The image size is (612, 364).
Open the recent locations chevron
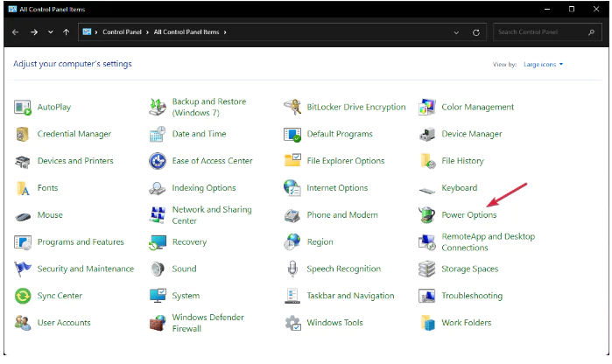click(51, 32)
